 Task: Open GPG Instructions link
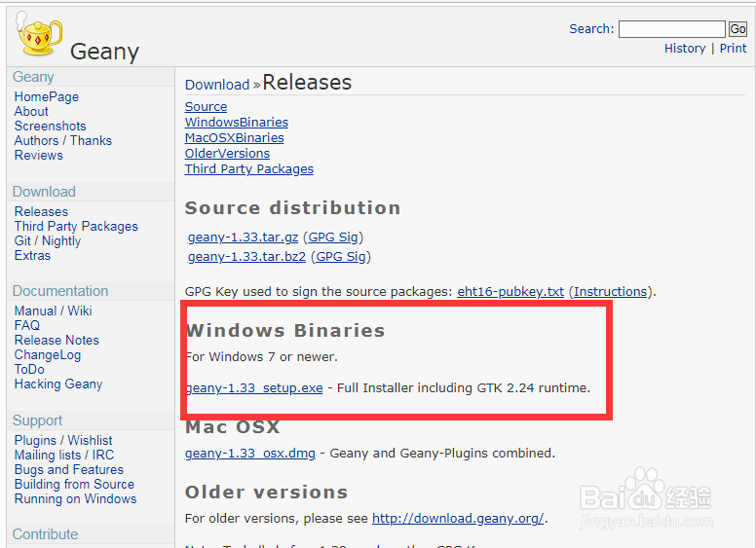[611, 292]
